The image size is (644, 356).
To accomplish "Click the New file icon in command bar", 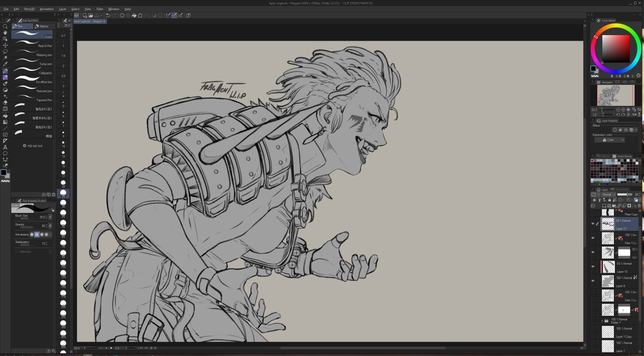I will click(84, 15).
